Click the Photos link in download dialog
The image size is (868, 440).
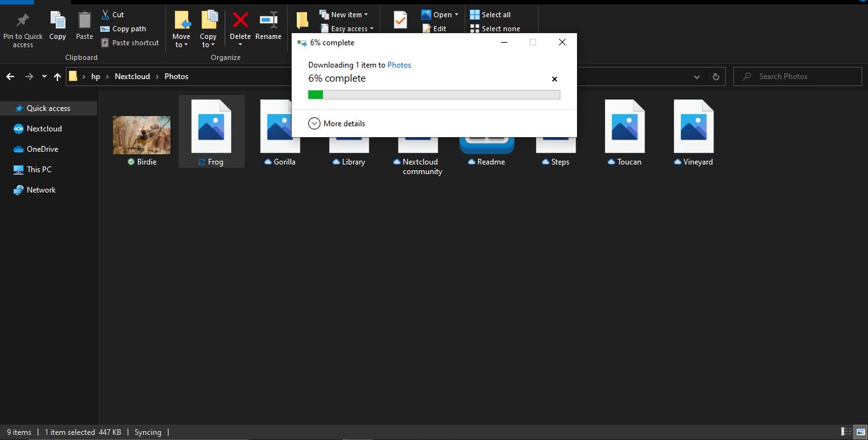(399, 65)
